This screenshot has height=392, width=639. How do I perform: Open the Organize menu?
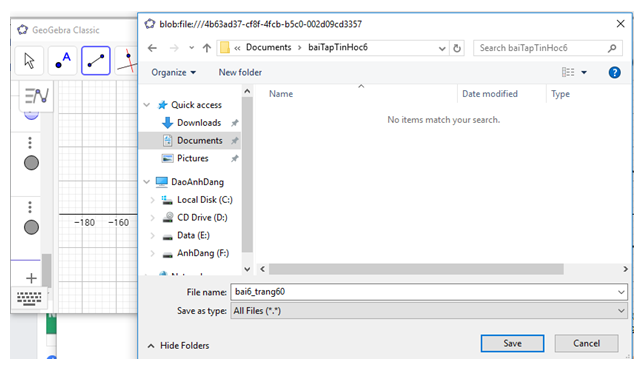point(174,73)
